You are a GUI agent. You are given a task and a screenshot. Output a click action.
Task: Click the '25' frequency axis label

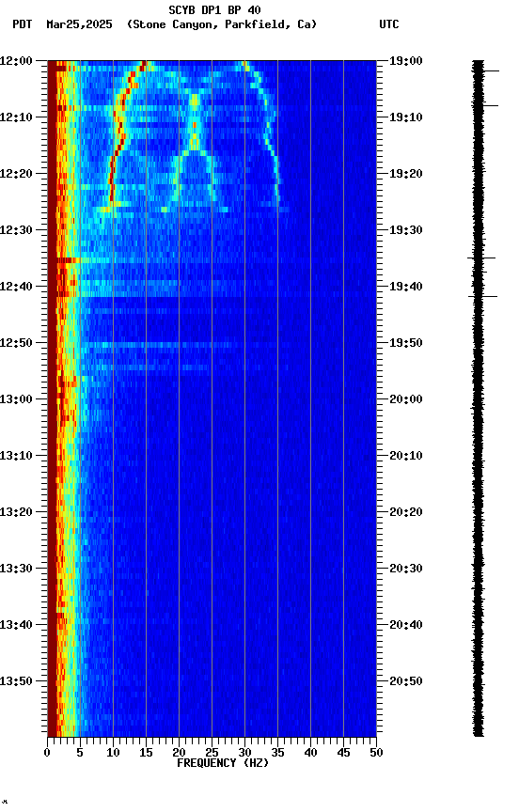click(212, 753)
